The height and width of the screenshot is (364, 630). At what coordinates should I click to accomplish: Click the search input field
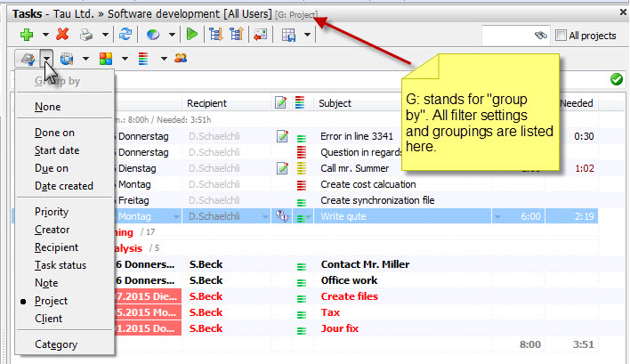point(506,35)
